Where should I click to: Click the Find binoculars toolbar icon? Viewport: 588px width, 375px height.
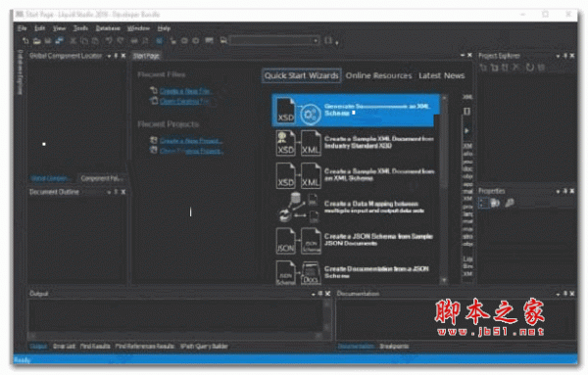[134, 40]
